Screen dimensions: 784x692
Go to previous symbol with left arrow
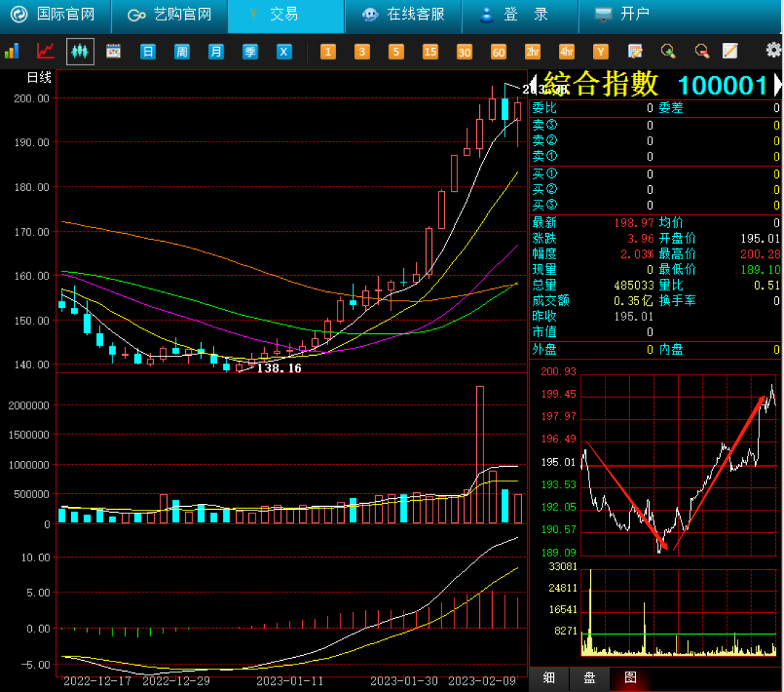coord(534,85)
